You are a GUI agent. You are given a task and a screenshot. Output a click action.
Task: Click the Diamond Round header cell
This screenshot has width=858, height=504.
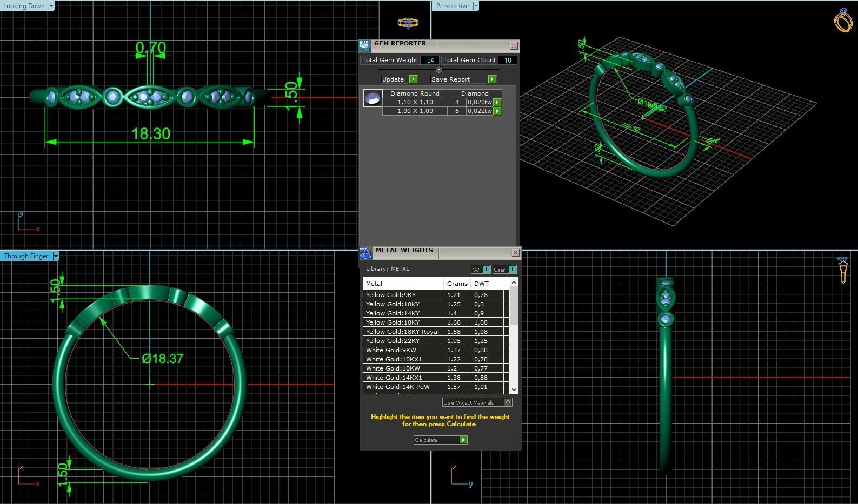(415, 93)
